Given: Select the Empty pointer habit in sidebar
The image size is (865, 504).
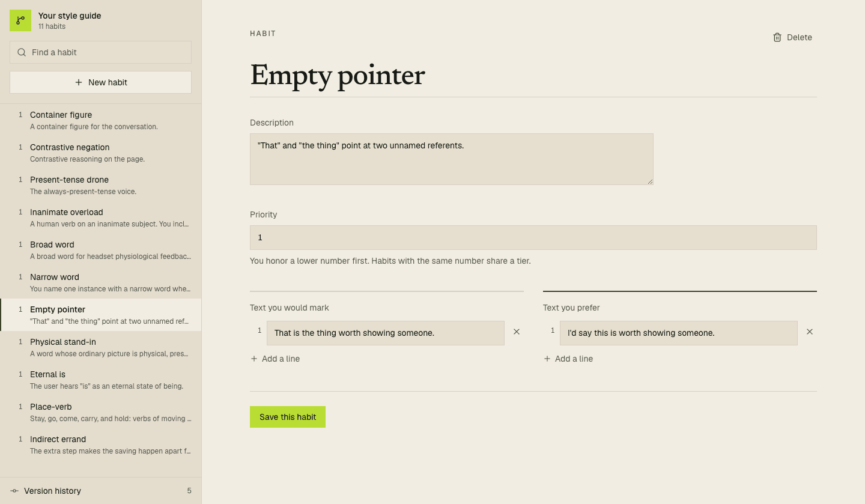Looking at the screenshot, I should tap(100, 315).
